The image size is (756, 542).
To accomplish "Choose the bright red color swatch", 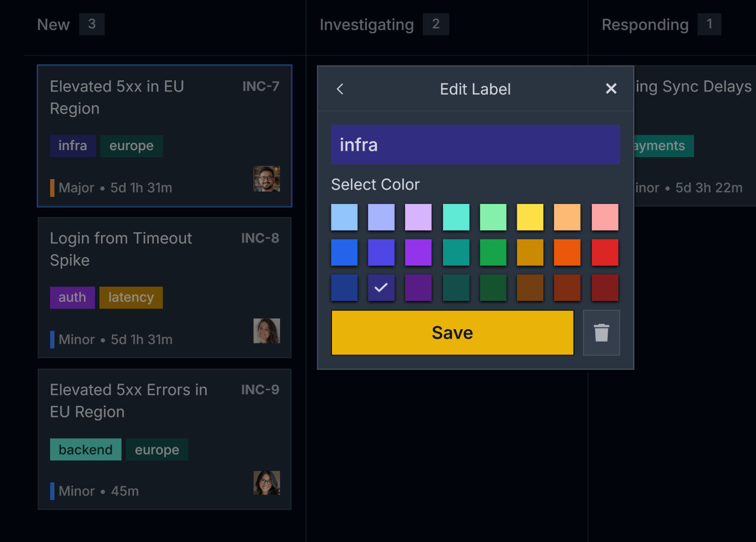I will point(605,252).
